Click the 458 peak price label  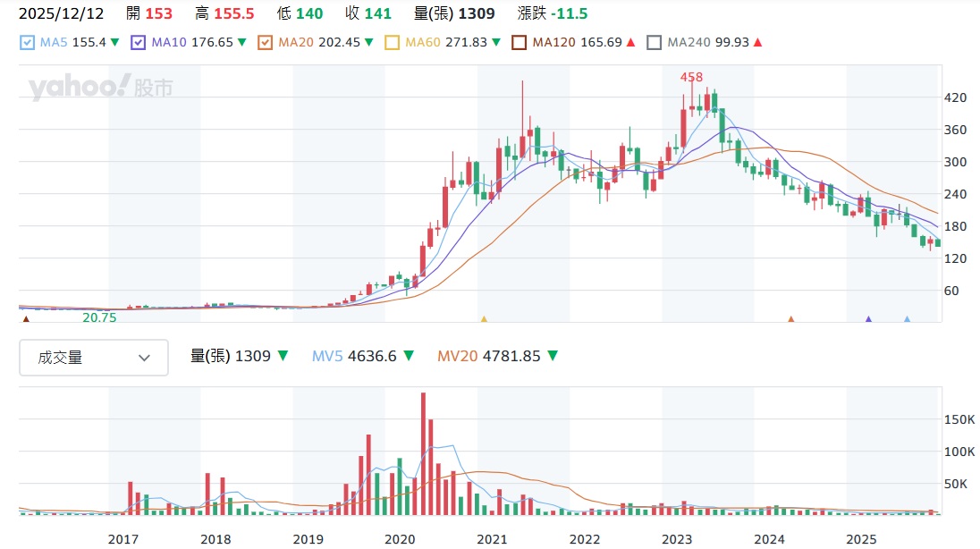point(691,78)
